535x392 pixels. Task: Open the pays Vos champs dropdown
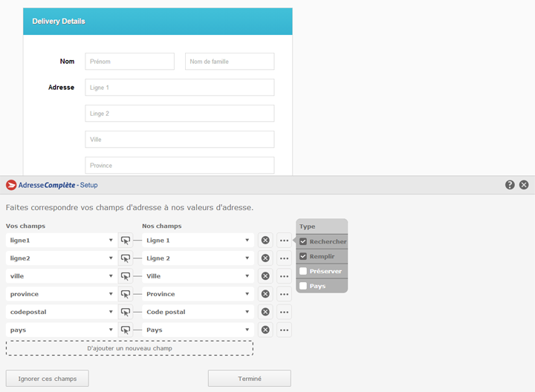pyautogui.click(x=62, y=330)
